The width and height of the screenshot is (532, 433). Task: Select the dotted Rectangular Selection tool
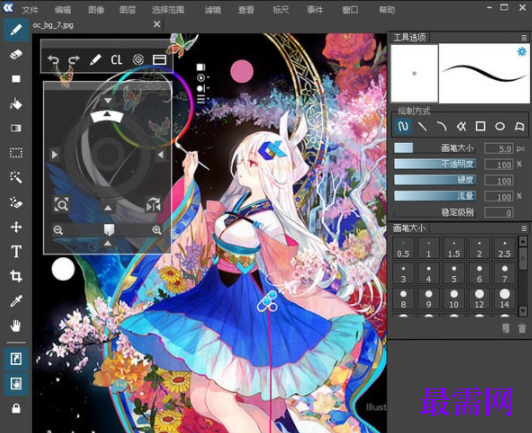[16, 153]
